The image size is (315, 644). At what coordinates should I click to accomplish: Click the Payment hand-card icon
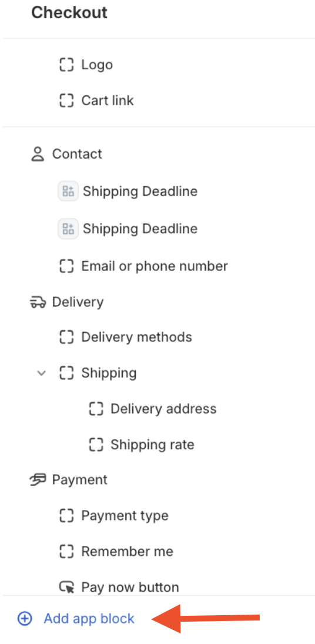(38, 479)
